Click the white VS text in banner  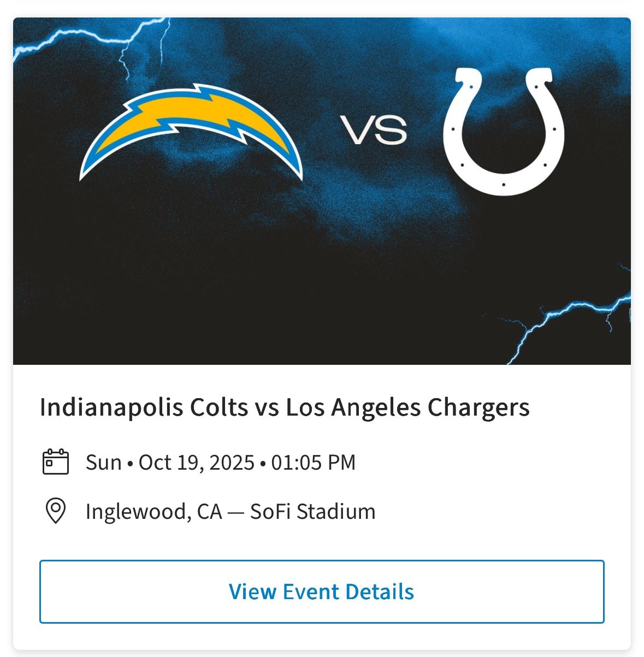click(x=374, y=131)
